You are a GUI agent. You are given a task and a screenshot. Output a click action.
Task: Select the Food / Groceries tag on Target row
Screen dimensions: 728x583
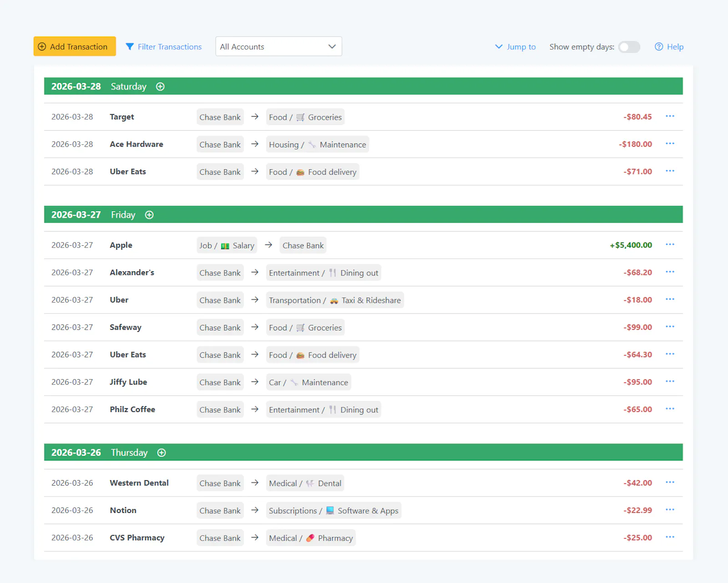(x=305, y=117)
